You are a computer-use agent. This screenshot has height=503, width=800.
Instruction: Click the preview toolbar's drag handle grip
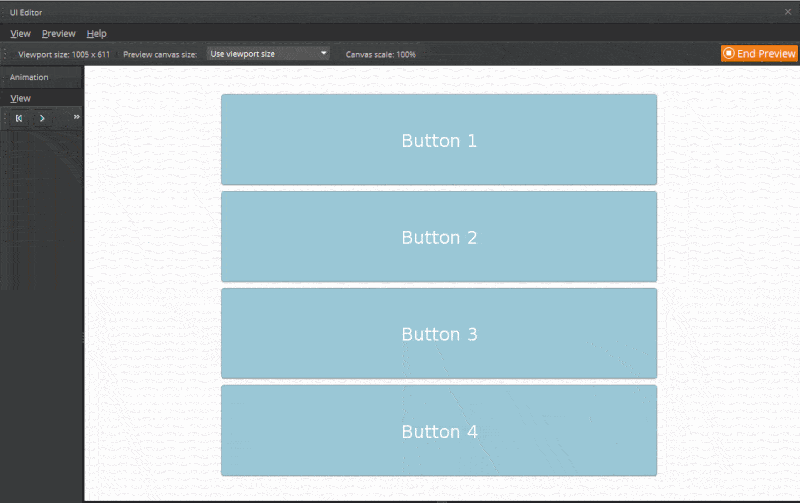click(7, 54)
